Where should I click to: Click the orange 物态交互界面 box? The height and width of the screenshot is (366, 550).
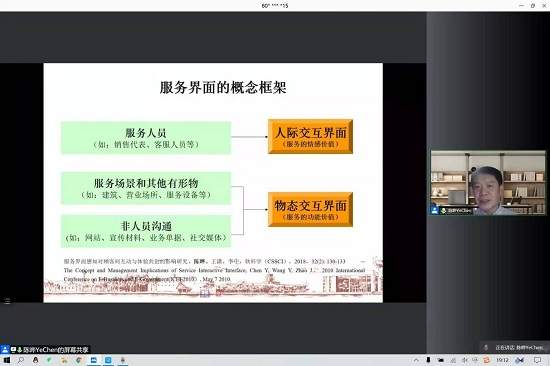coord(310,209)
